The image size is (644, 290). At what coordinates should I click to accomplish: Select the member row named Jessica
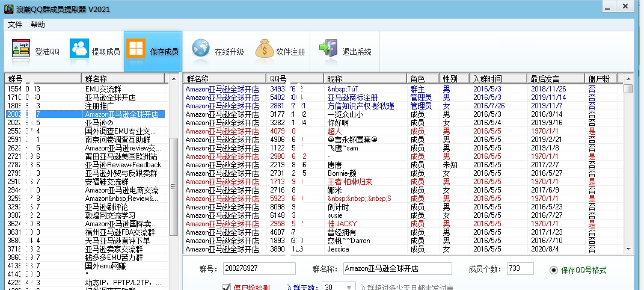coord(338,248)
